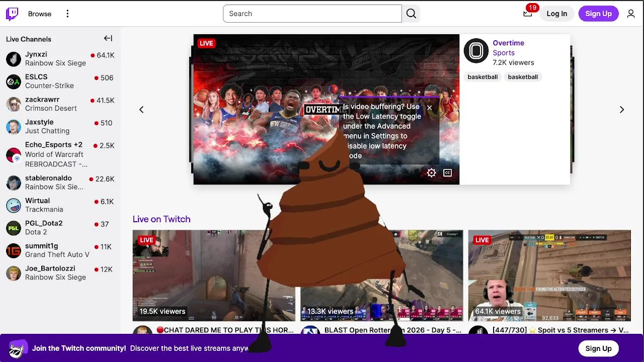Open ESLCS channel avatar
The height and width of the screenshot is (362, 644).
(x=14, y=81)
